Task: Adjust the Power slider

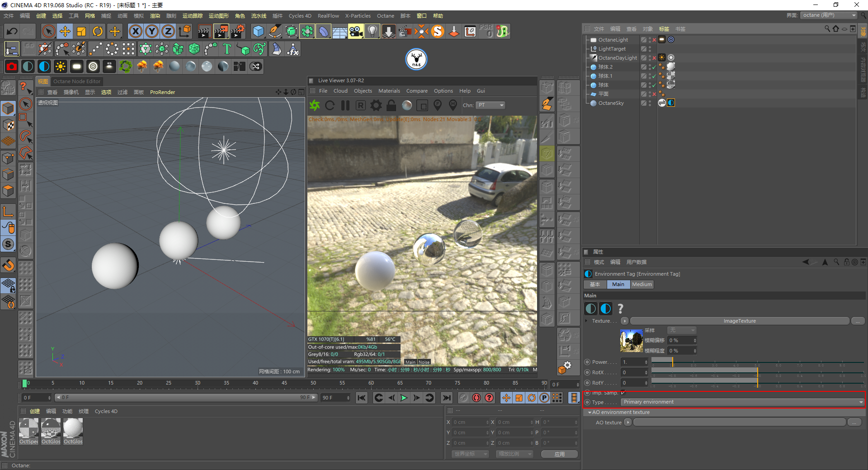Action: (x=758, y=362)
